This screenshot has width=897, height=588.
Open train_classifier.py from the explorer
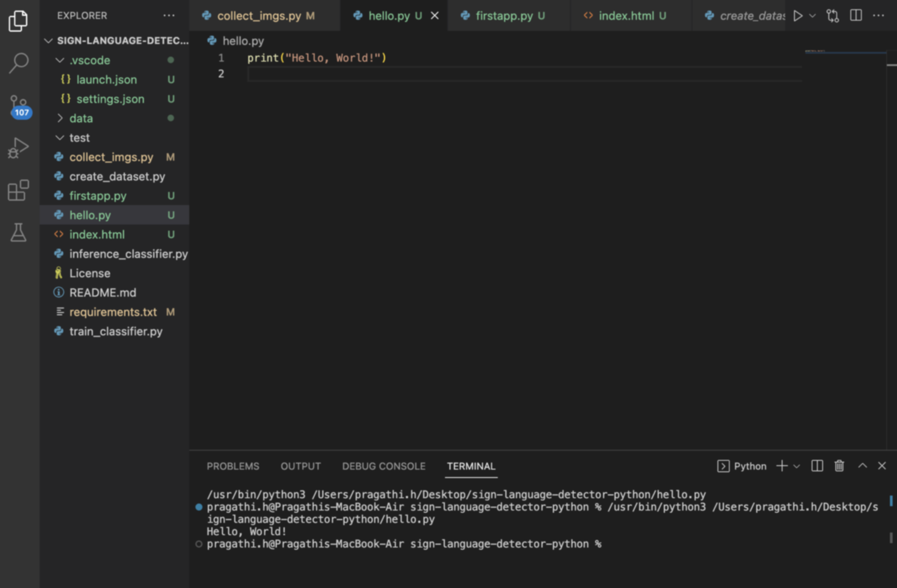pos(115,331)
